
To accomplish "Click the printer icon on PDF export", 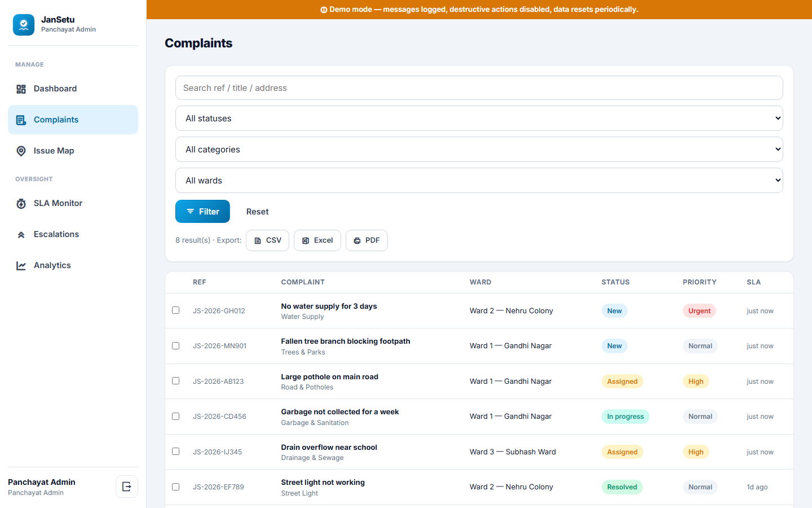I will [x=357, y=240].
